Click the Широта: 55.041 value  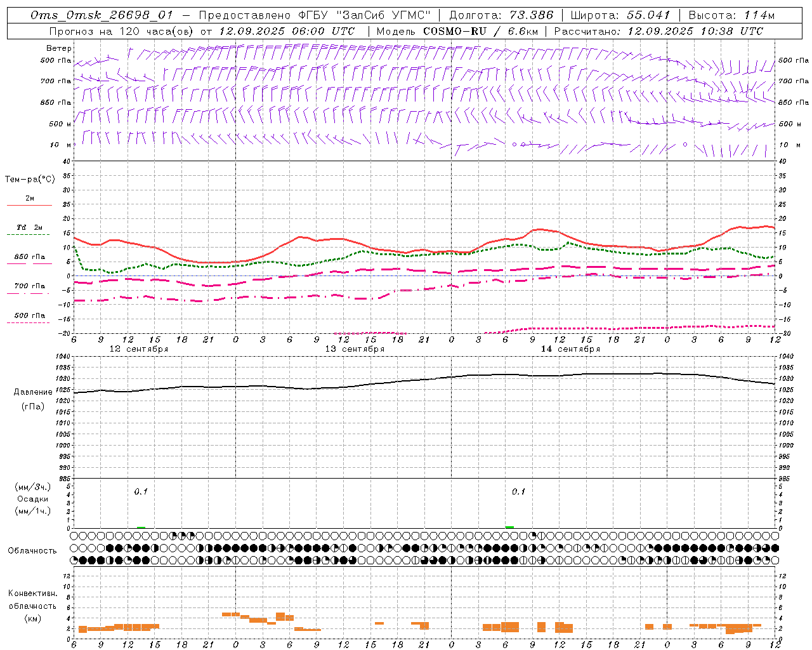click(620, 15)
